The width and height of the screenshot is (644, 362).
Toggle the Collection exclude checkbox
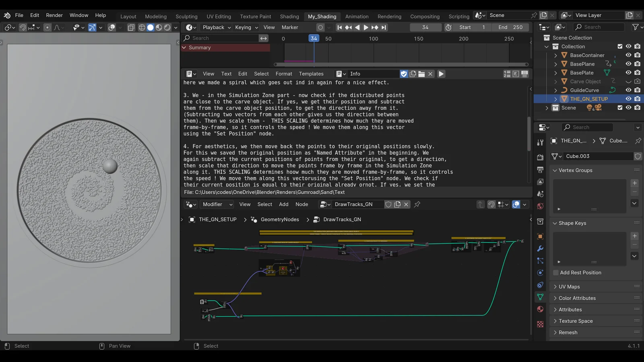click(620, 46)
